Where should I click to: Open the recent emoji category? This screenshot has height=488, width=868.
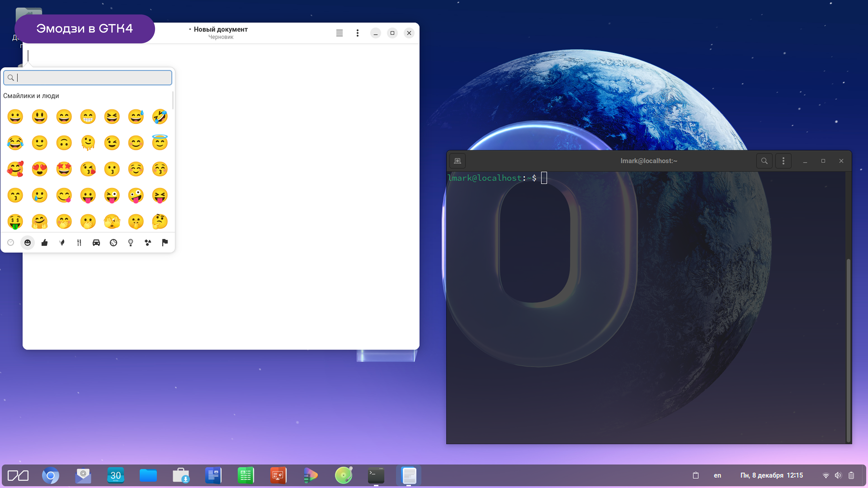click(x=10, y=242)
